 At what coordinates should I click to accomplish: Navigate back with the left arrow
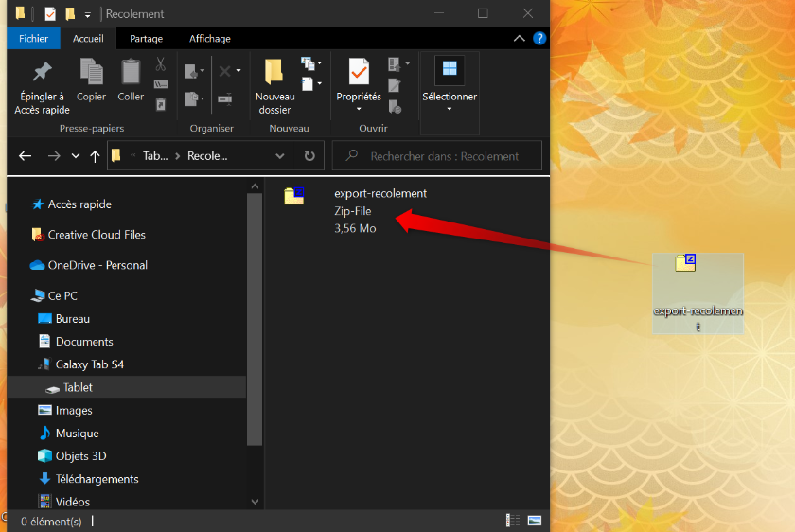click(26, 156)
